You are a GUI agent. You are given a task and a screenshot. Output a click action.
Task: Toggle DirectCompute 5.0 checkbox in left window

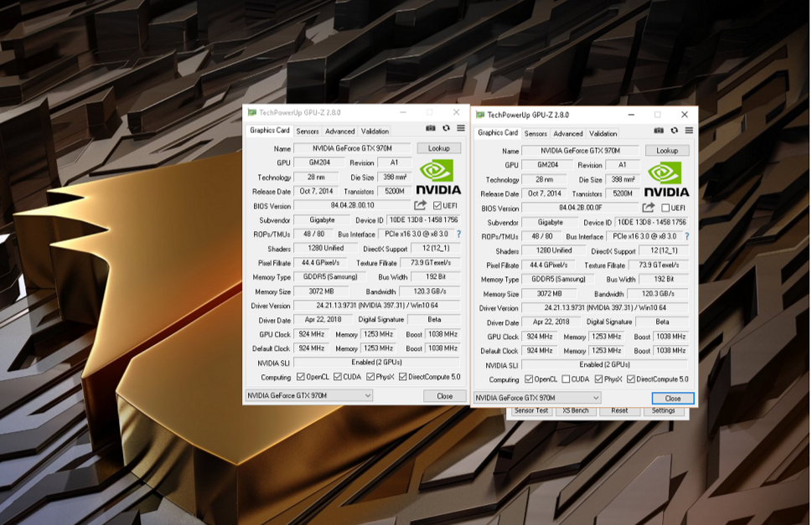[403, 377]
